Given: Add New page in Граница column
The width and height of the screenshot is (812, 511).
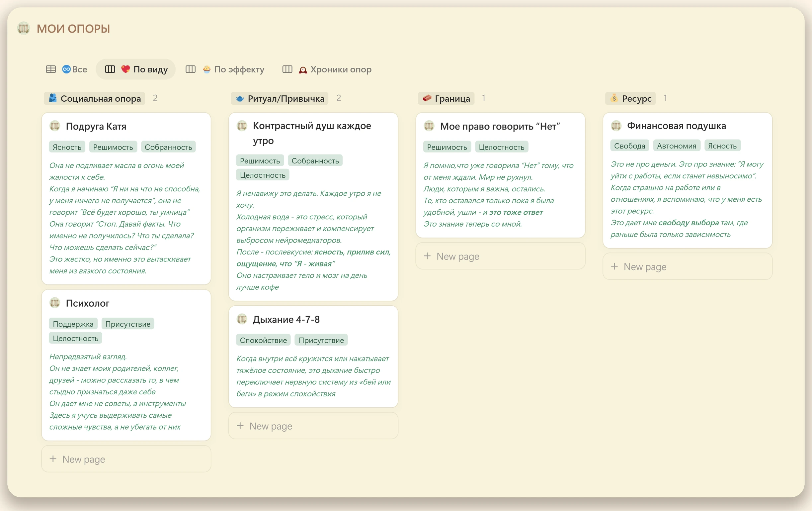Looking at the screenshot, I should [x=500, y=256].
